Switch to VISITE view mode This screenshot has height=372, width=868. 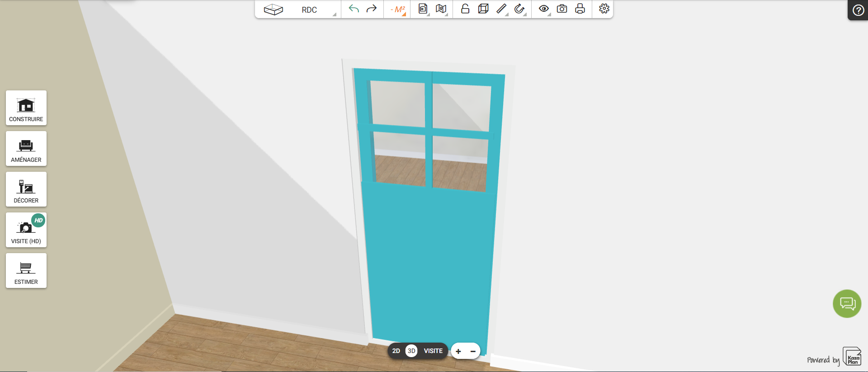click(x=433, y=351)
